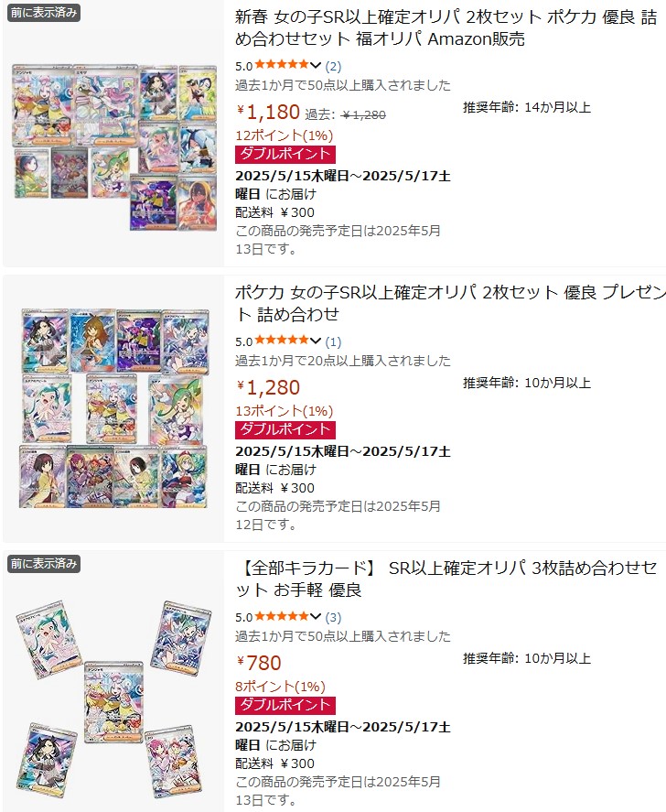Click the star rating of the second listing
Viewport: 666px width, 812px height.
(281, 341)
